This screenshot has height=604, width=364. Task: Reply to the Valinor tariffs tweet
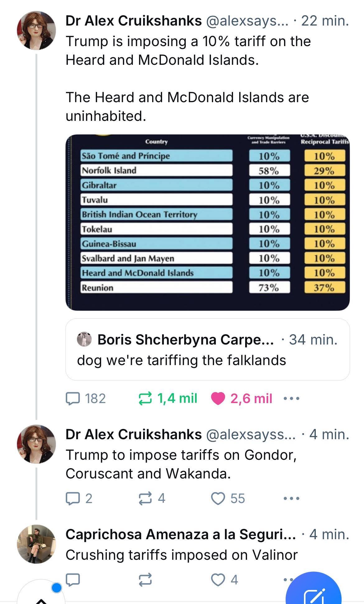point(73,580)
